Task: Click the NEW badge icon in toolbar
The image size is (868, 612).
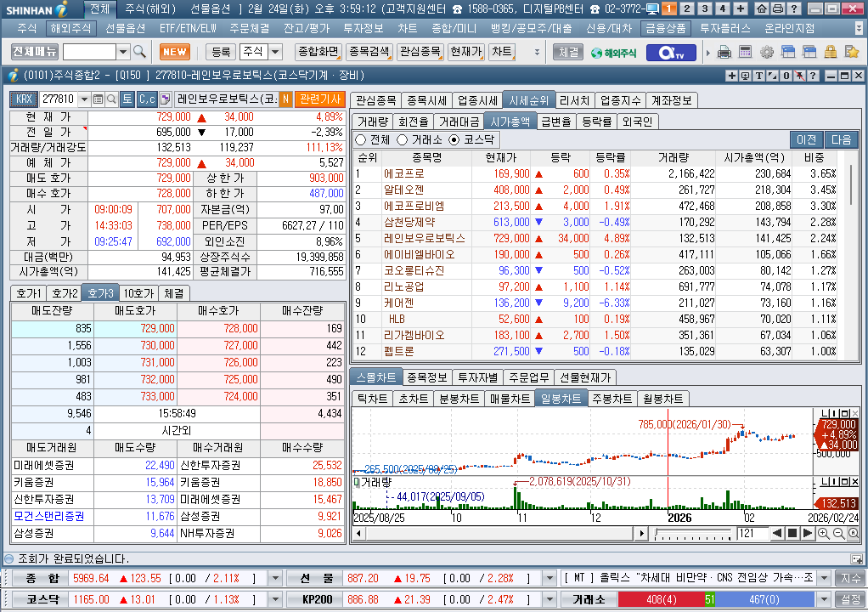Action: click(175, 52)
